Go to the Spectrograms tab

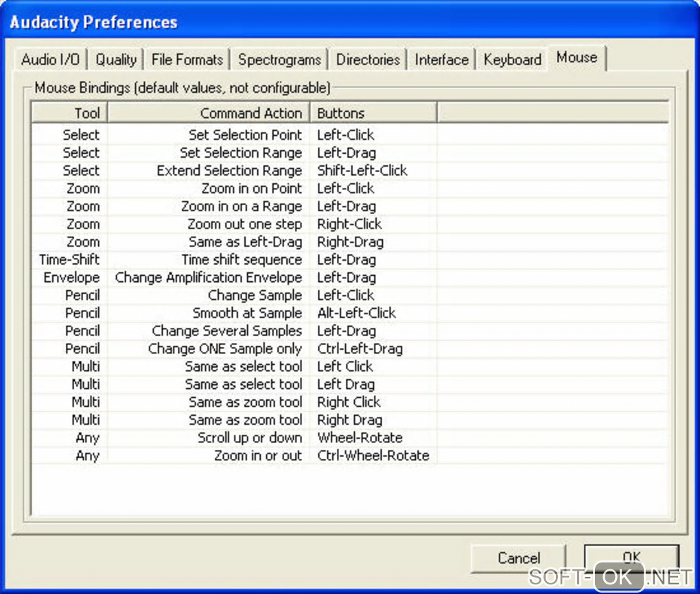pos(279,60)
